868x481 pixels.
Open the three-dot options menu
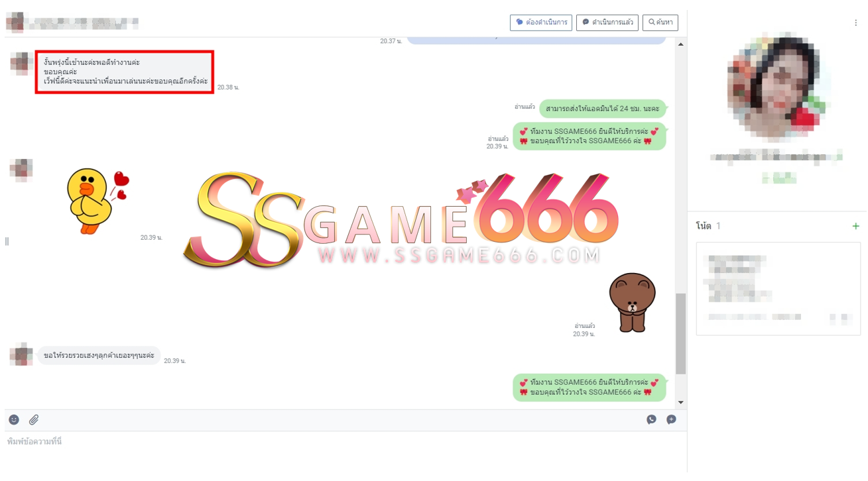click(x=856, y=23)
